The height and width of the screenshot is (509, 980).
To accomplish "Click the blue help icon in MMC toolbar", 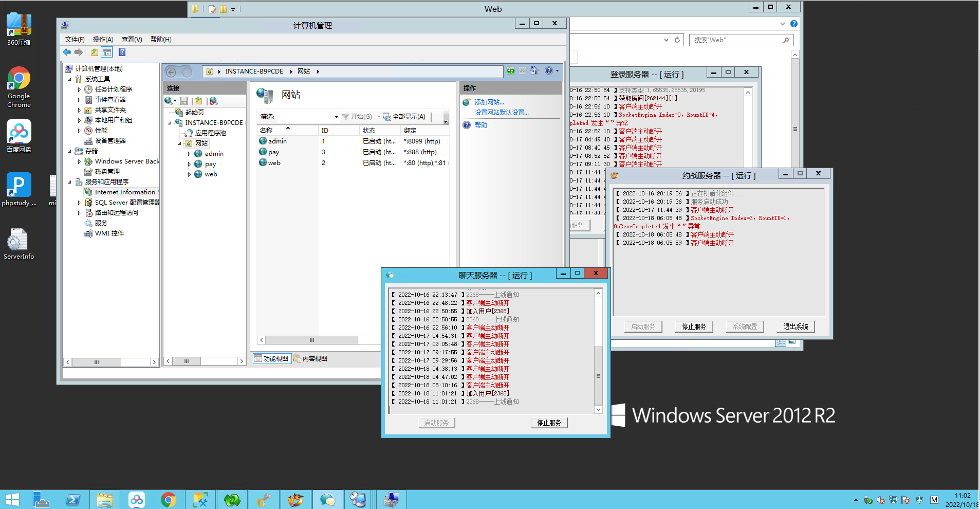I will 122,52.
